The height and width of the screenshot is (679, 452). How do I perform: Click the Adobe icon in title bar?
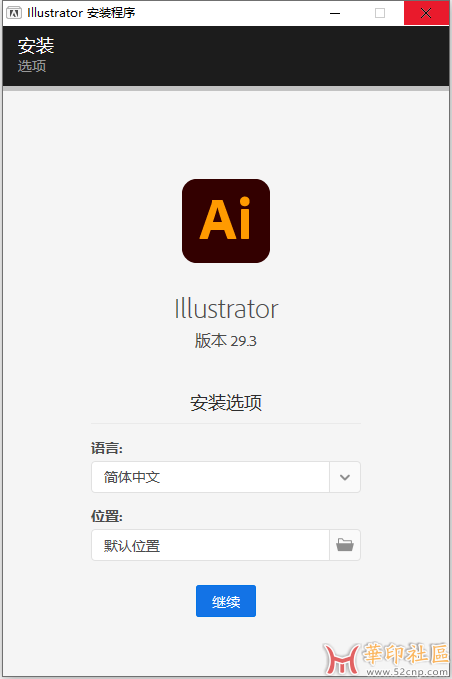tap(14, 13)
